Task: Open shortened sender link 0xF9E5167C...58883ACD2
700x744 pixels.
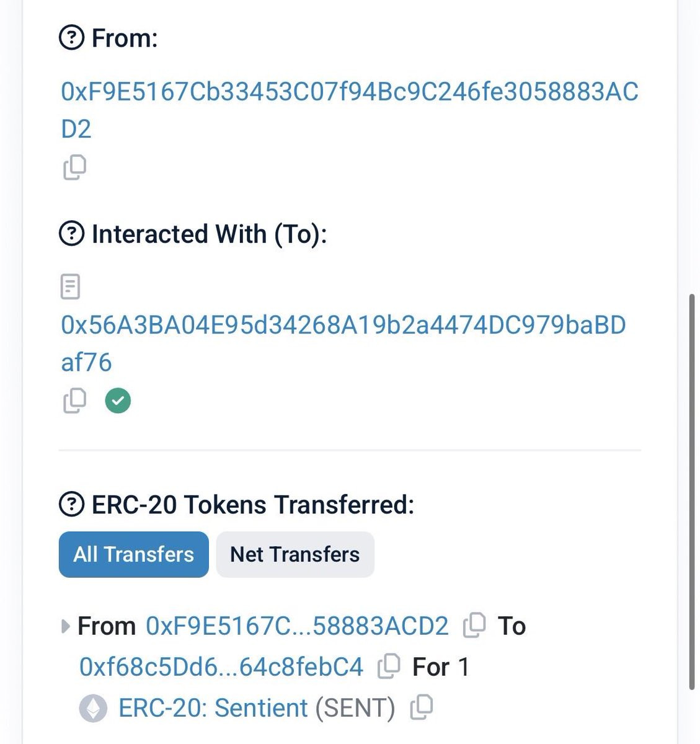Action: 297,626
